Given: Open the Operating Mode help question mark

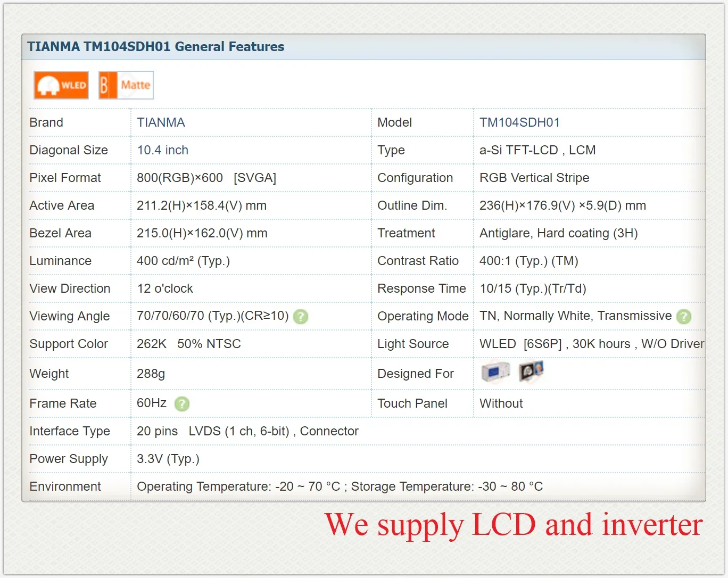Looking at the screenshot, I should click(x=683, y=317).
